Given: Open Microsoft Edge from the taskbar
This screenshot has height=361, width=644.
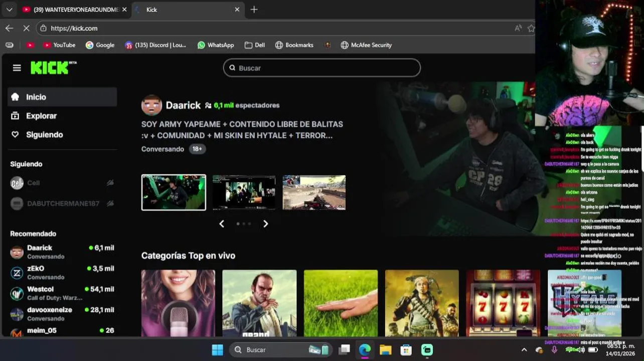Looking at the screenshot, I should [365, 349].
